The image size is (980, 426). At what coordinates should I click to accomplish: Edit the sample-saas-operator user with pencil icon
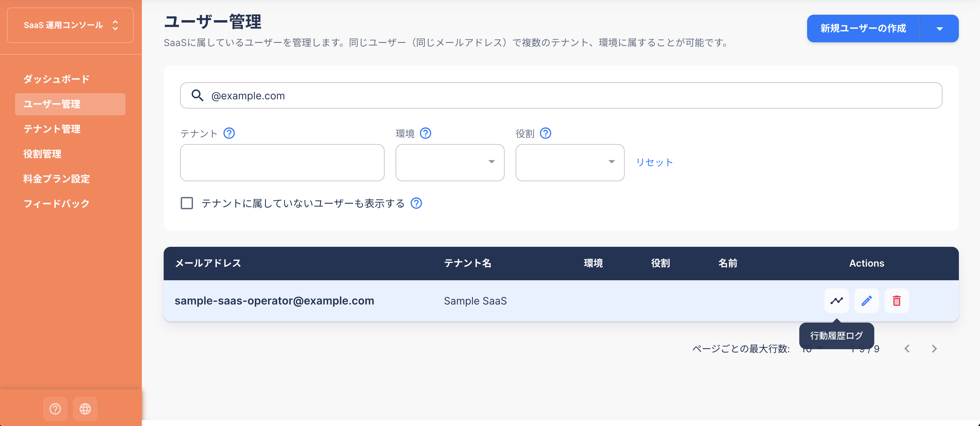pos(866,301)
